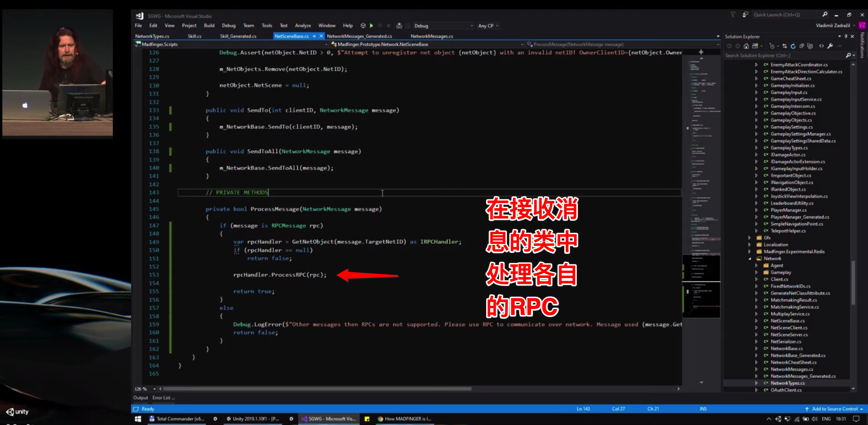Open Properties wrench icon in Solution Explorer
This screenshot has height=425, width=868.
click(x=830, y=46)
